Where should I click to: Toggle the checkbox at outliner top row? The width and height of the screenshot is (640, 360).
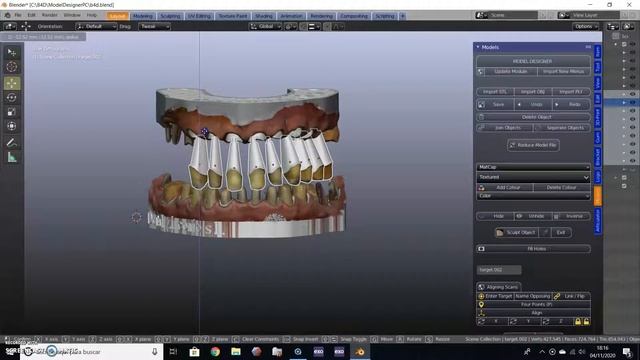[x=624, y=44]
